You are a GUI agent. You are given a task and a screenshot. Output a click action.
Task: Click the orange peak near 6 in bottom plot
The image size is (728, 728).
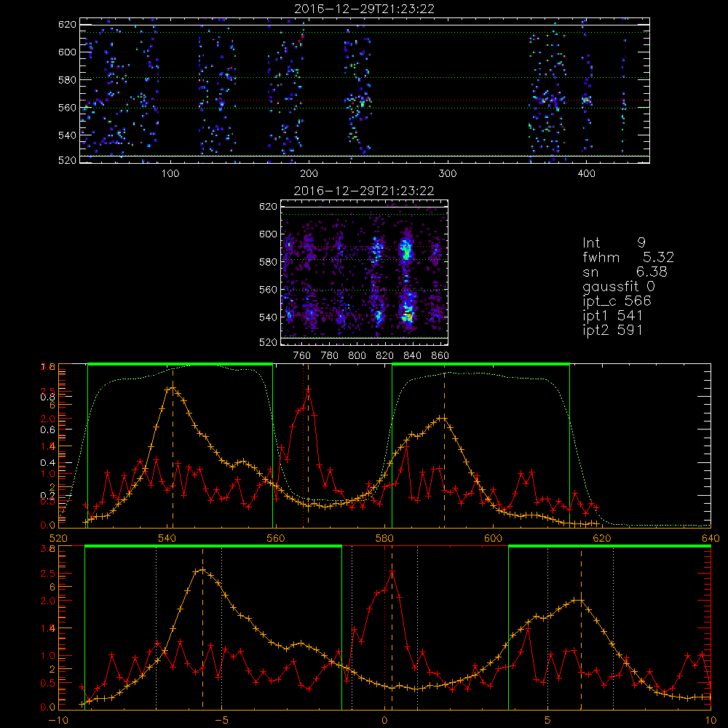tap(580, 600)
